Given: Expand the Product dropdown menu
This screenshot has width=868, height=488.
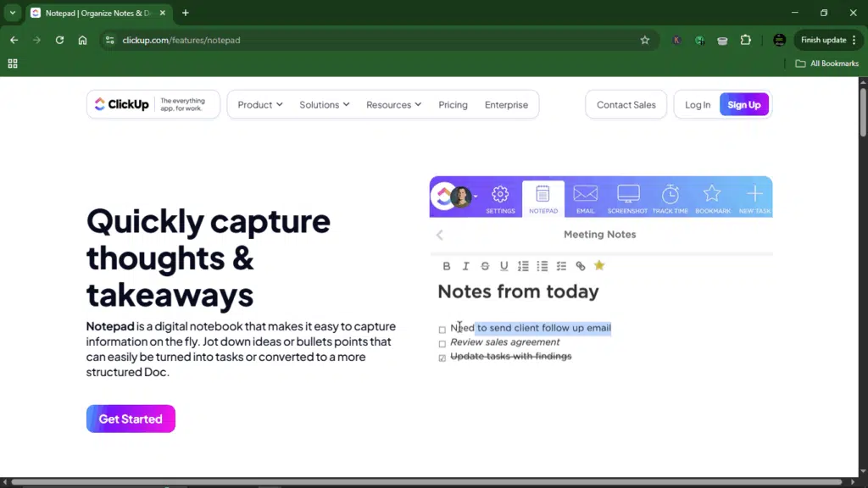Looking at the screenshot, I should pos(260,104).
